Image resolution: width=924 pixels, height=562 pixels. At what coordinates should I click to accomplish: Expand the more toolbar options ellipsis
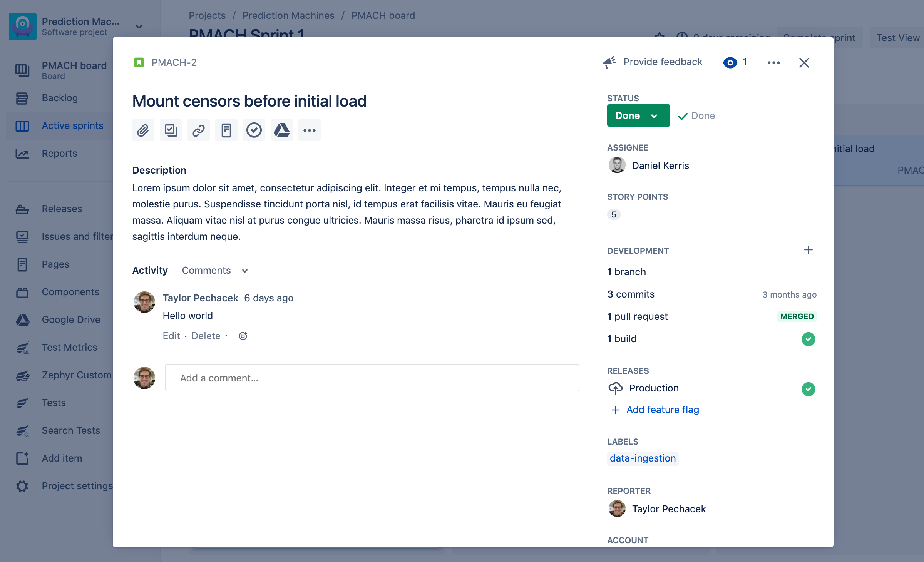point(309,130)
